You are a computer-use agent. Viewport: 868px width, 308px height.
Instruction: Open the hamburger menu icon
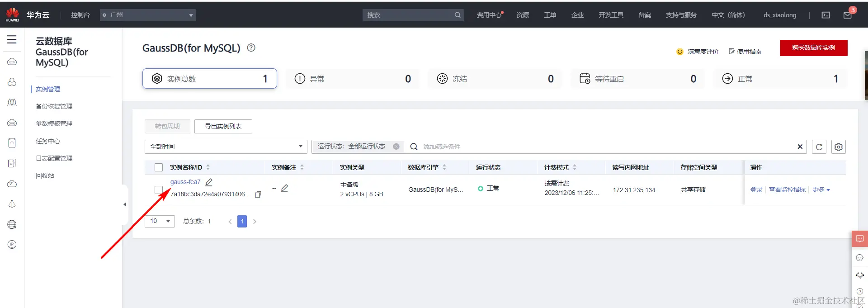point(12,39)
